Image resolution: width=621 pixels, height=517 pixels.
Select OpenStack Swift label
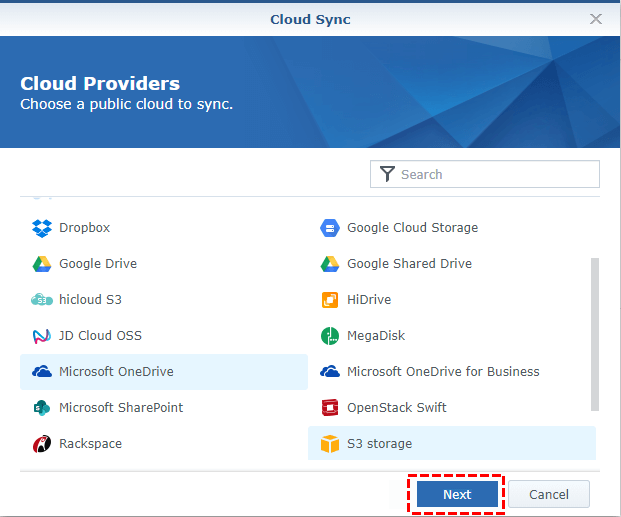[x=396, y=408]
